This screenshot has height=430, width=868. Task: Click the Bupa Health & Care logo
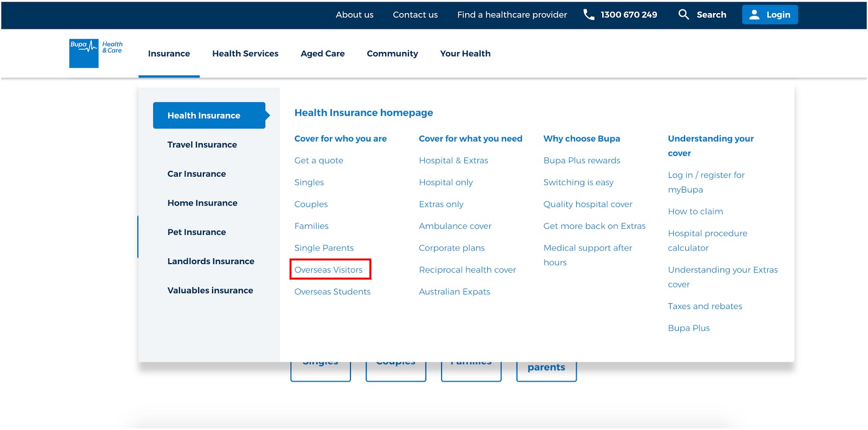pyautogui.click(x=96, y=53)
